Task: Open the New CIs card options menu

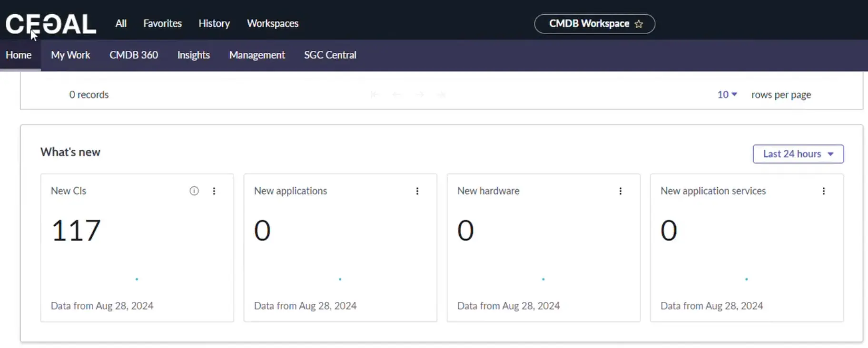Action: pos(214,191)
